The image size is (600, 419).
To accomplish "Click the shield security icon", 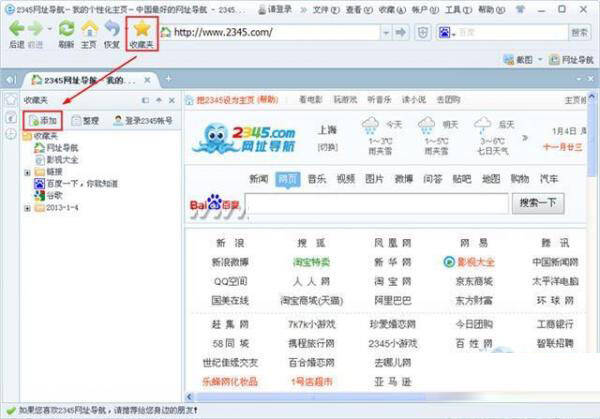I will [423, 33].
